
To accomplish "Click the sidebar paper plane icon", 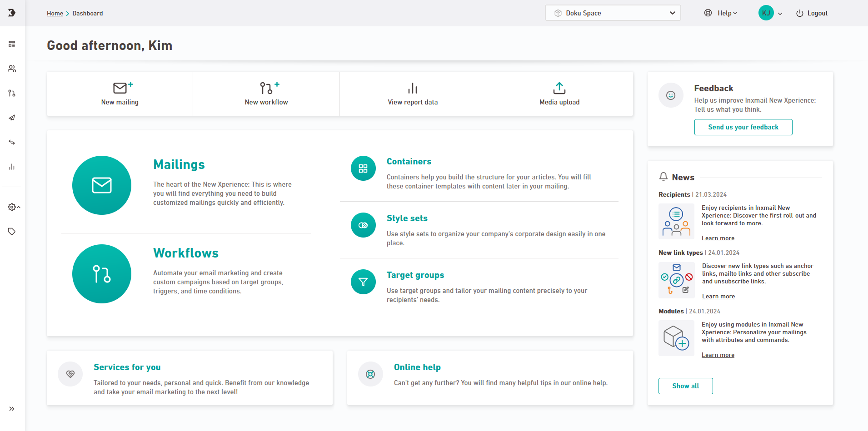I will 12,118.
